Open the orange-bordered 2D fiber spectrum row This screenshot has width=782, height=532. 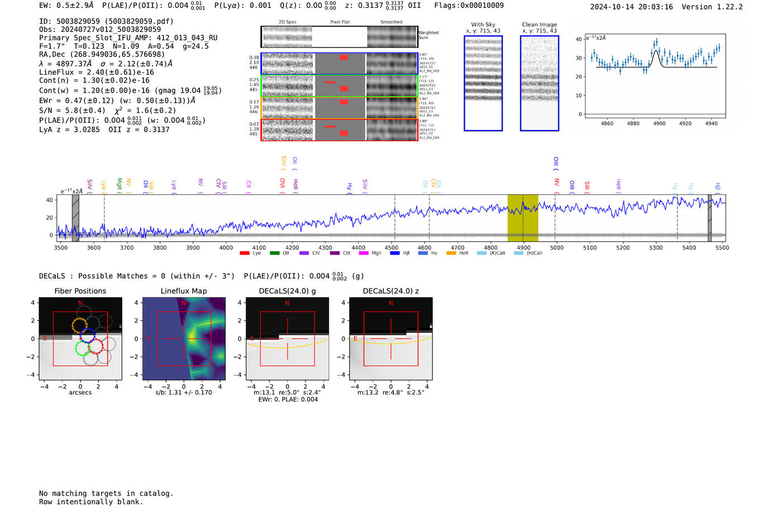click(x=339, y=108)
